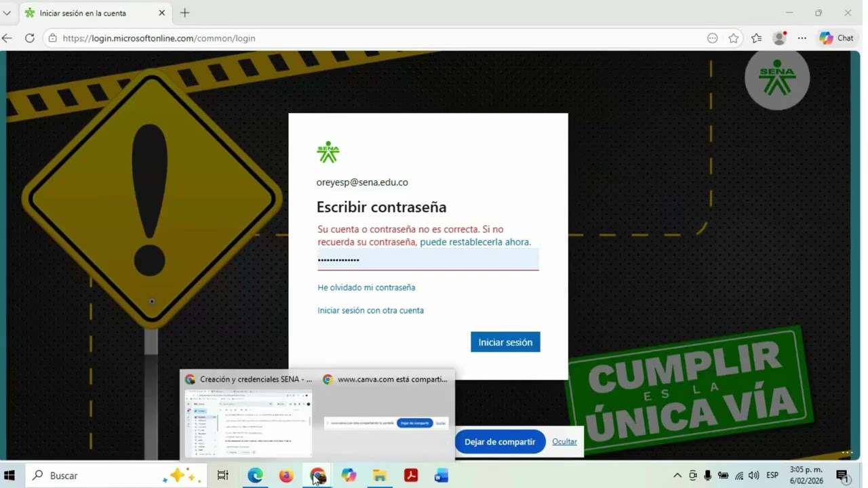Open Microsoft Edge from the taskbar
868x488 pixels.
point(255,476)
